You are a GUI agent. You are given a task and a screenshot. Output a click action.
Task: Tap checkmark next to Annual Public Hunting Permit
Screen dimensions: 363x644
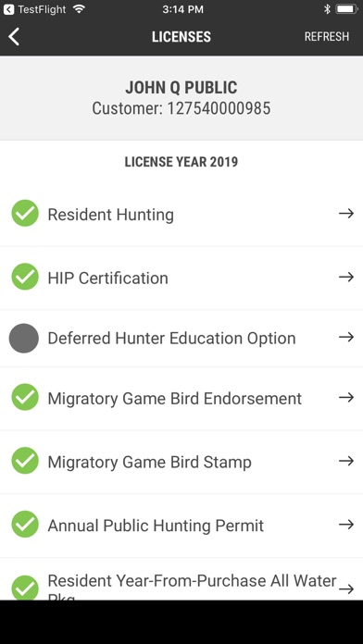pos(25,524)
